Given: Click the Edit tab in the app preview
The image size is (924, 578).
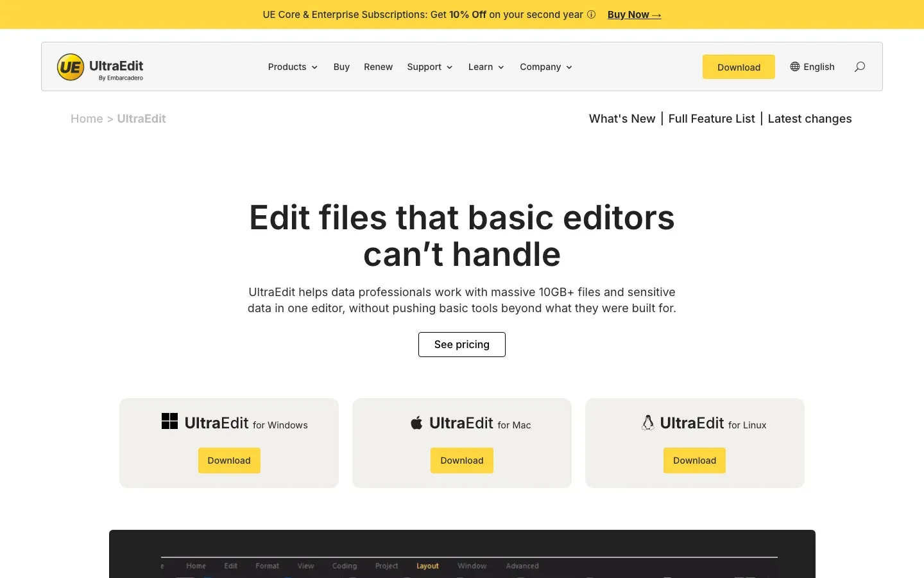Looking at the screenshot, I should [x=231, y=566].
